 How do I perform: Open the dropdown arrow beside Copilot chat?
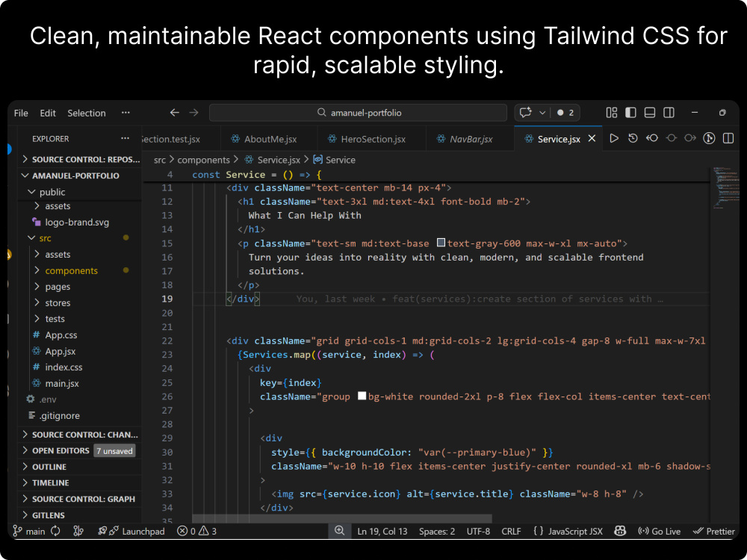(542, 113)
